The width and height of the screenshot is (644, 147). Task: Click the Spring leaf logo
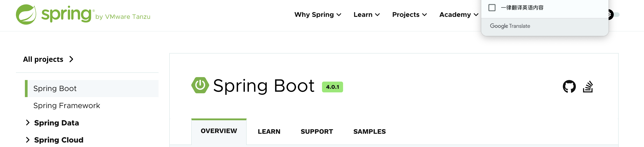26,15
